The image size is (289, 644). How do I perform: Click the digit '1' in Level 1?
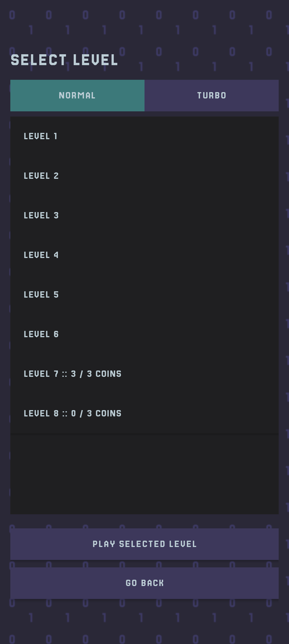[x=56, y=136]
